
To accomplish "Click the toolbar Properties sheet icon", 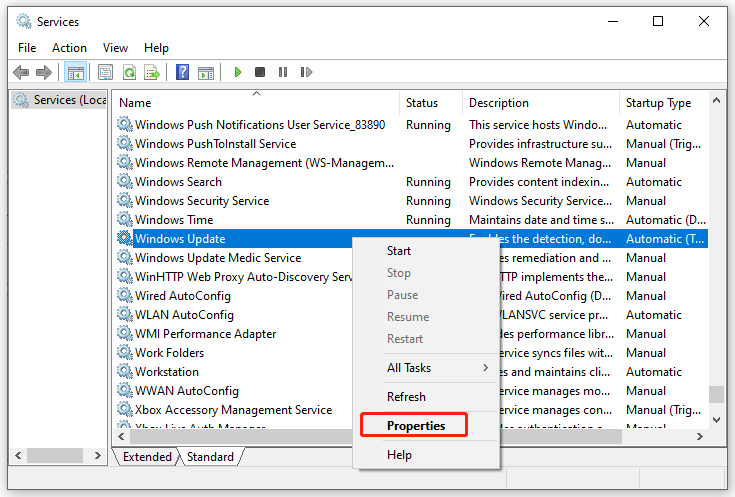I will [105, 72].
